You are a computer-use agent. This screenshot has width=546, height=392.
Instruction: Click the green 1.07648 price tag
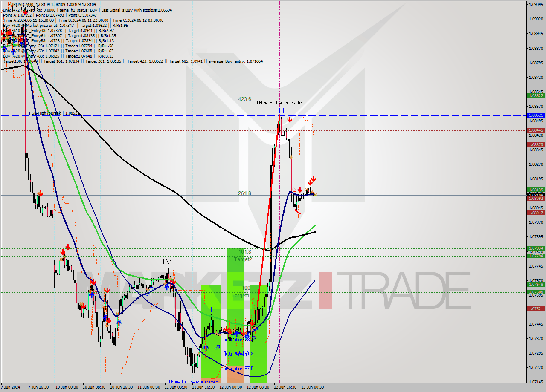536,284
